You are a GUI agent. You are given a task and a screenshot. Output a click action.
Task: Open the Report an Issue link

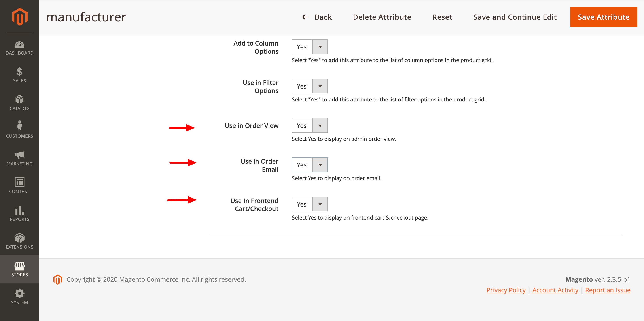tap(608, 290)
